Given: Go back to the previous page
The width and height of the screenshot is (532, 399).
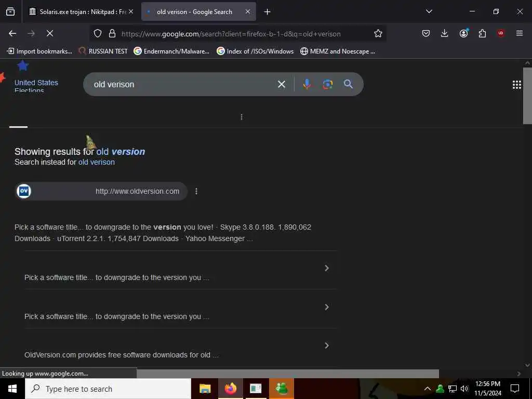Looking at the screenshot, I should pyautogui.click(x=12, y=33).
